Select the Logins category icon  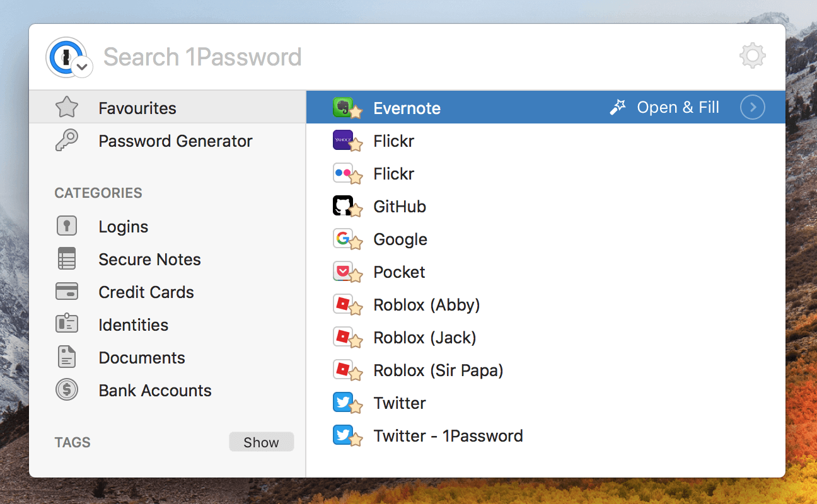click(66, 226)
